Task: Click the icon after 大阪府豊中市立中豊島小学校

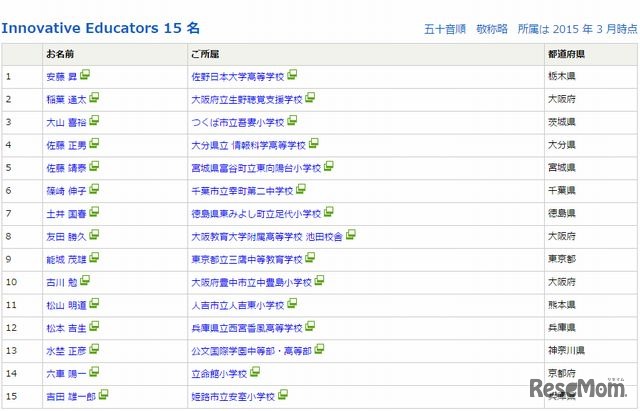Action: point(320,280)
